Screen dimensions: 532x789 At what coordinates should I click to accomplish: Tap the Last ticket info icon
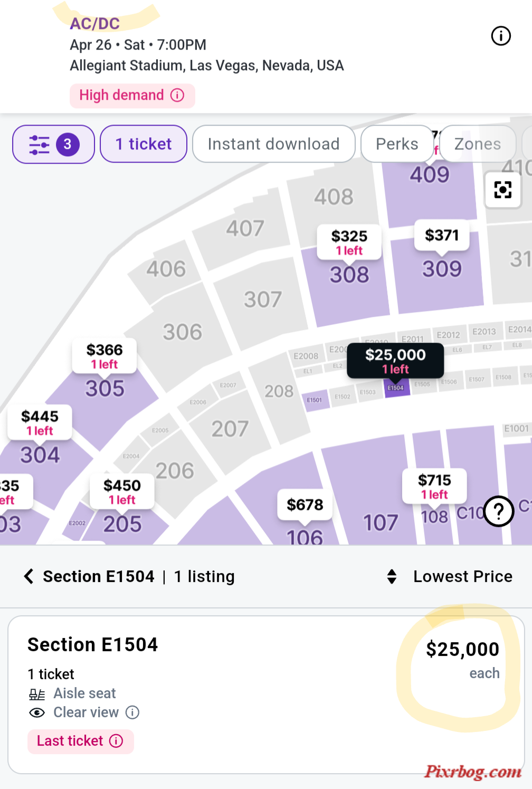(x=116, y=741)
